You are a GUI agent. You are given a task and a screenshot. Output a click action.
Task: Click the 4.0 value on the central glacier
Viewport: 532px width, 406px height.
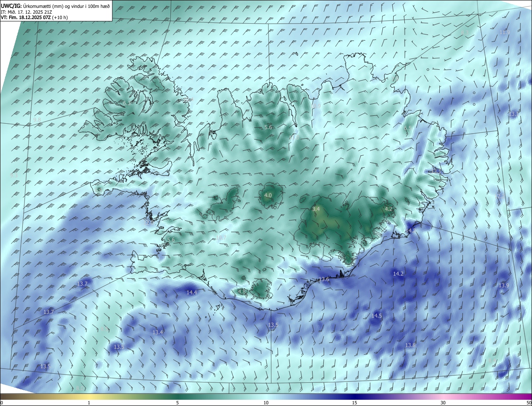[268, 195]
